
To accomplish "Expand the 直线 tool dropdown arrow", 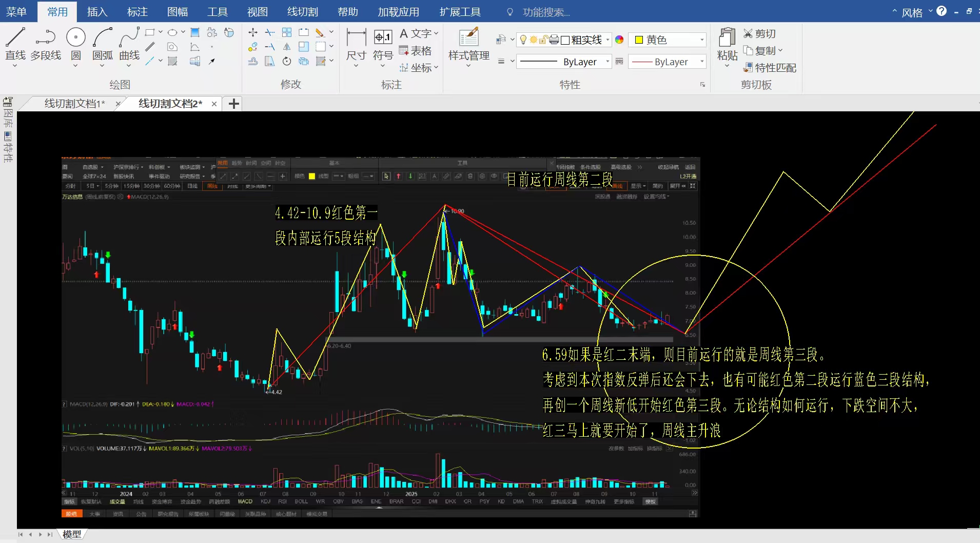I will (x=15, y=66).
